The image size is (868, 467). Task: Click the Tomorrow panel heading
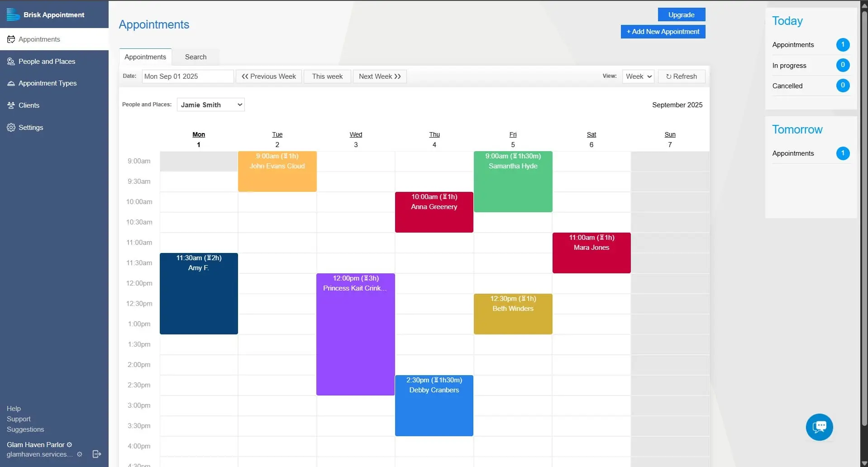(x=797, y=130)
